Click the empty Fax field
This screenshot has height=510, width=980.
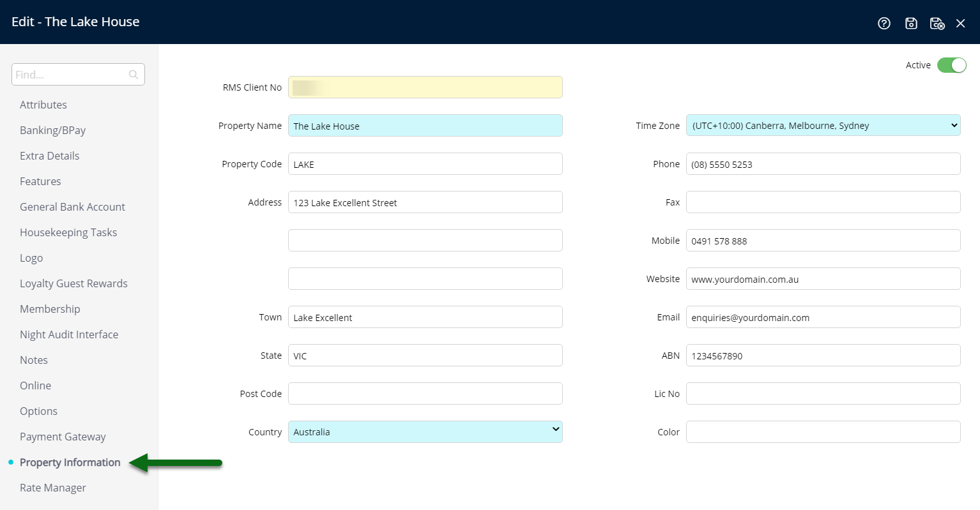coord(823,202)
